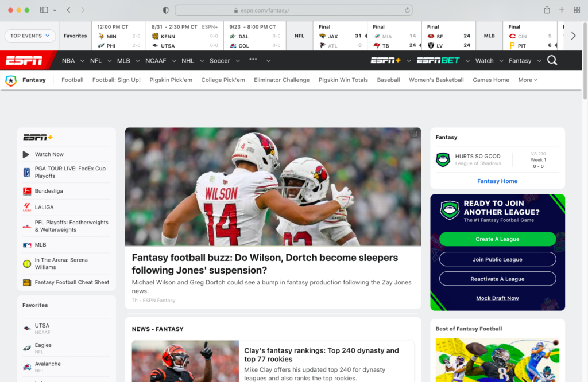The height and width of the screenshot is (382, 588).
Task: Open the MIN vs PHI game score
Action: point(118,36)
